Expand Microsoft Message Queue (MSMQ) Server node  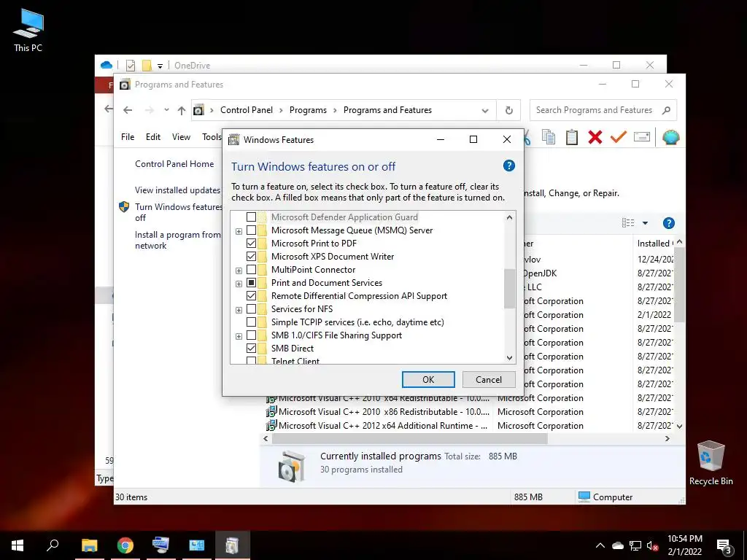[x=239, y=231]
